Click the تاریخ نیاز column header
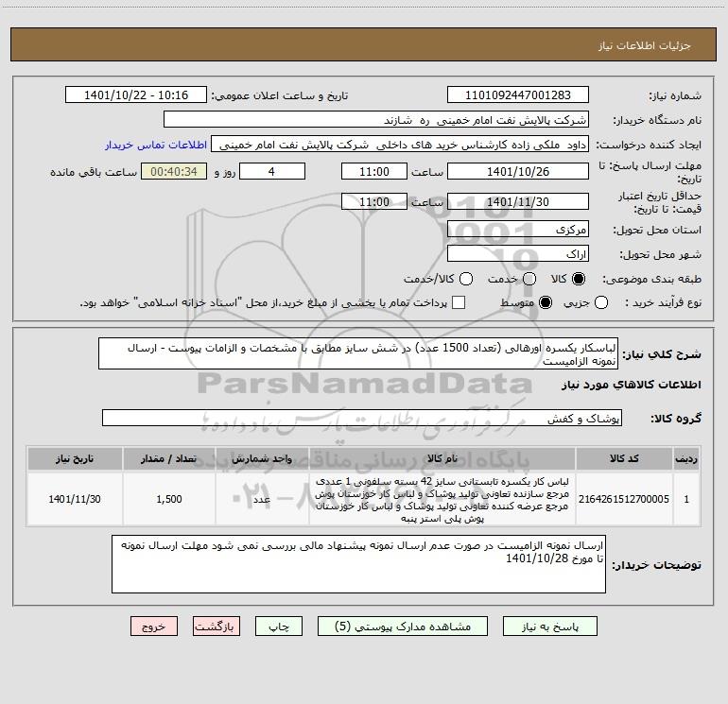 (x=75, y=459)
